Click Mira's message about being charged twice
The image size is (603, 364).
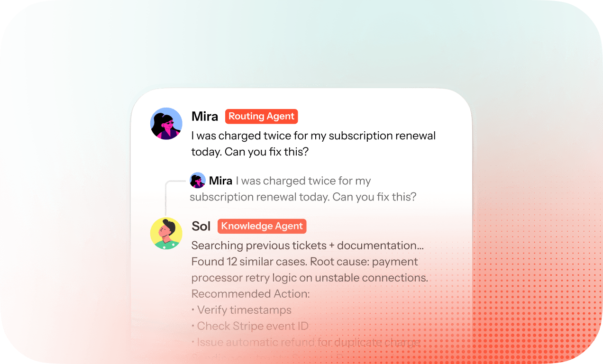pyautogui.click(x=313, y=144)
